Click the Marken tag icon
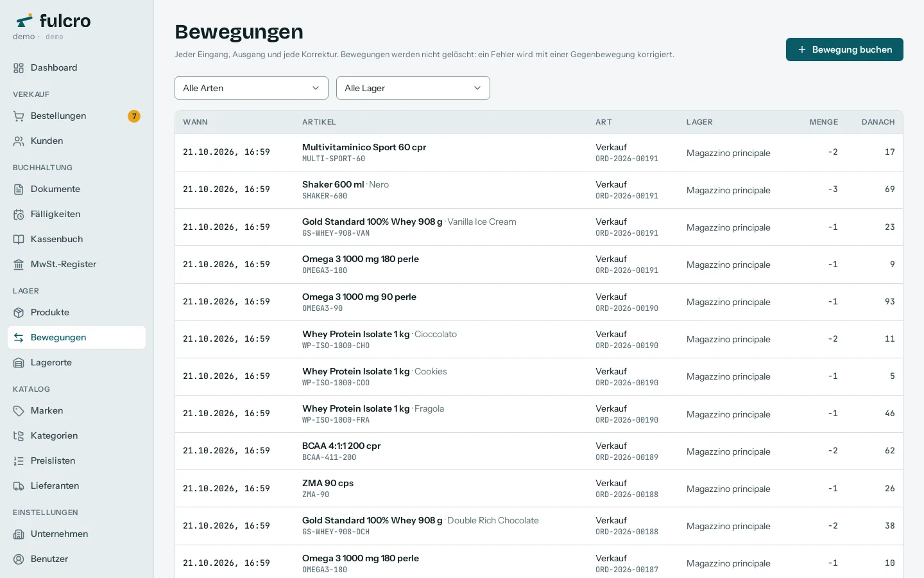The width and height of the screenshot is (924, 578). [19, 411]
